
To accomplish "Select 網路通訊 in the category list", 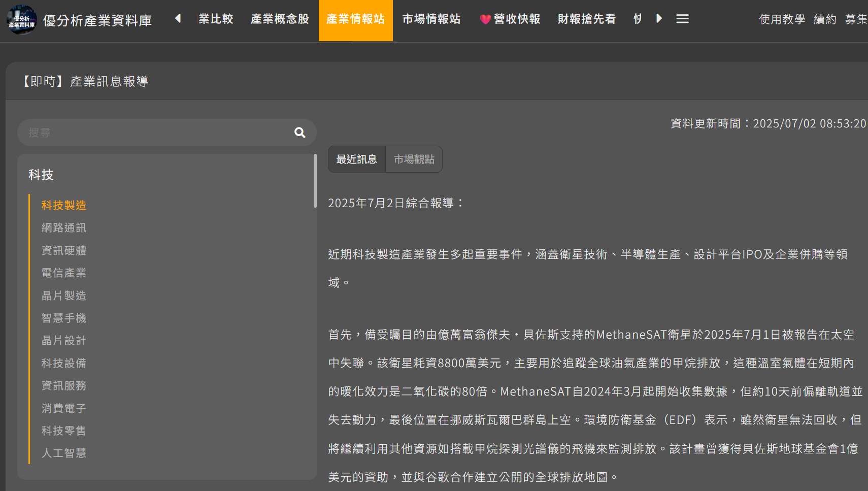I will pos(64,227).
